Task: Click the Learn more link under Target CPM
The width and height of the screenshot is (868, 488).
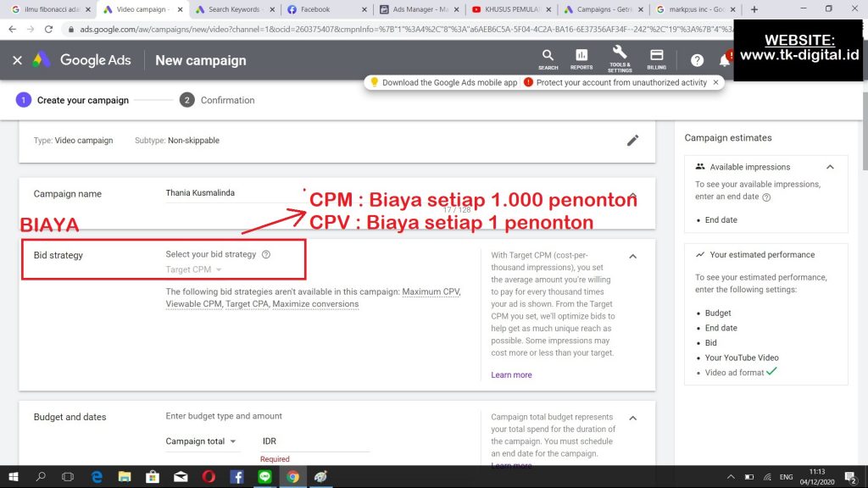Action: click(x=511, y=374)
